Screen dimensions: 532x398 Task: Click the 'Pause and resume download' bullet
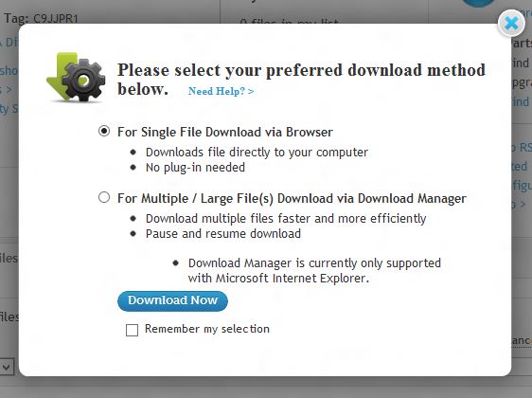pos(223,234)
